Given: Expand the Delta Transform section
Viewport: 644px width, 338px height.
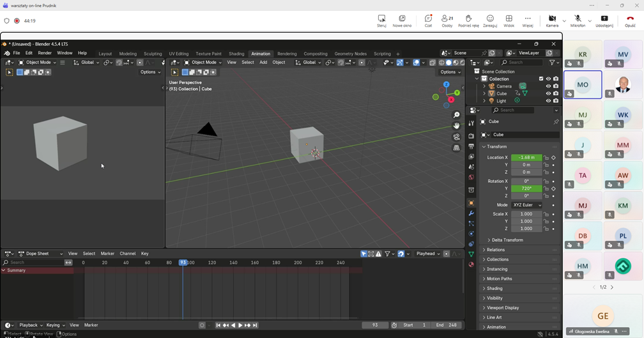Looking at the screenshot, I should [505, 240].
